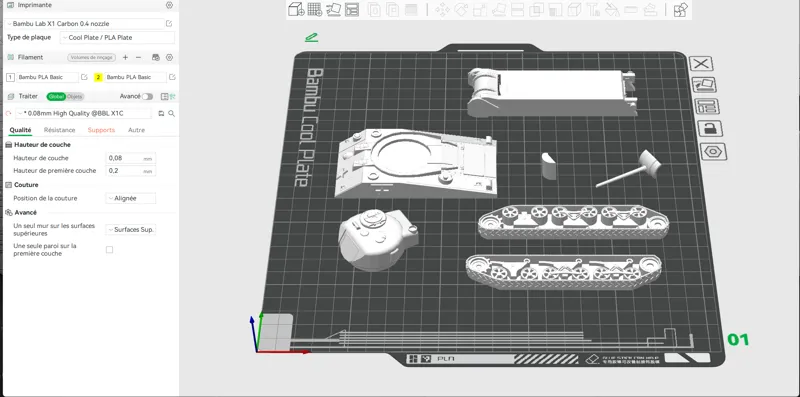
Task: Click the Add model cube icon
Action: 296,9
